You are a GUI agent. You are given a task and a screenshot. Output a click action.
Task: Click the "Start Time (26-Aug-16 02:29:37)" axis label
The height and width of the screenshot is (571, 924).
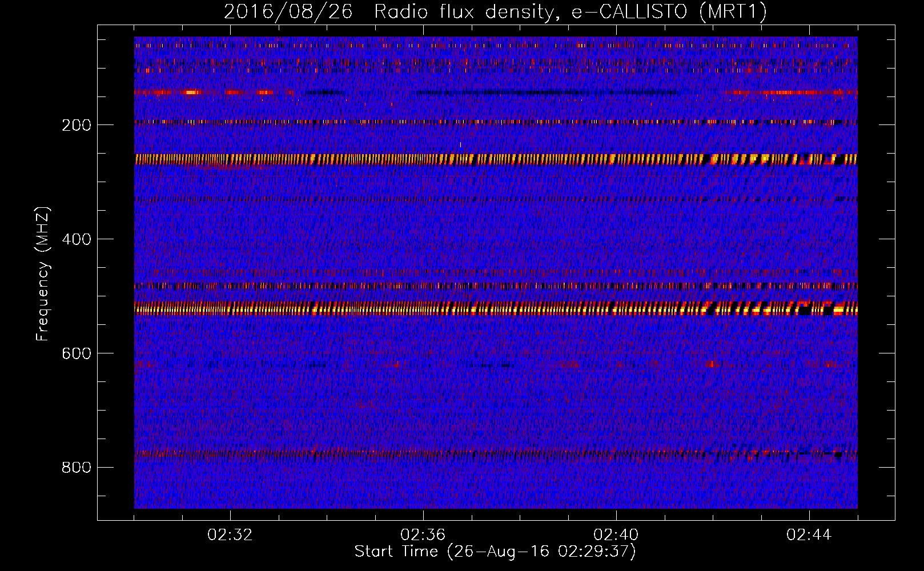(x=495, y=552)
